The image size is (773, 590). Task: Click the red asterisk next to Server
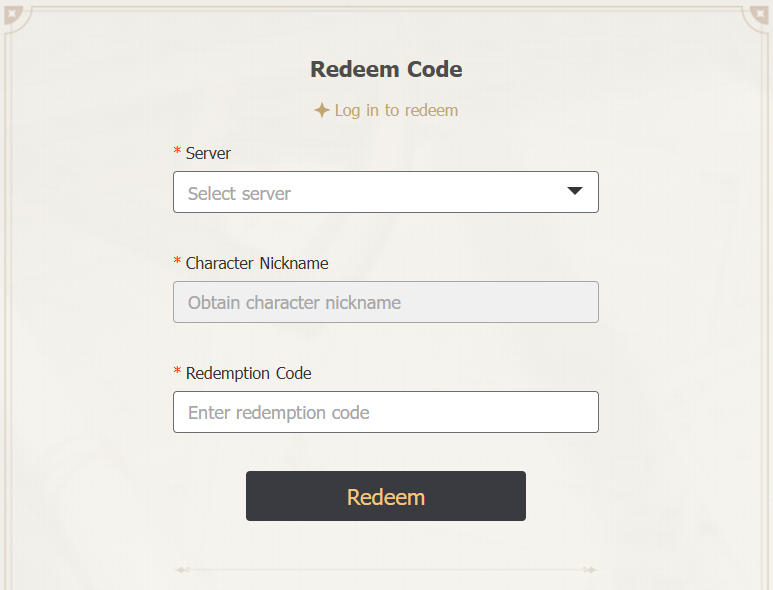[x=177, y=150]
